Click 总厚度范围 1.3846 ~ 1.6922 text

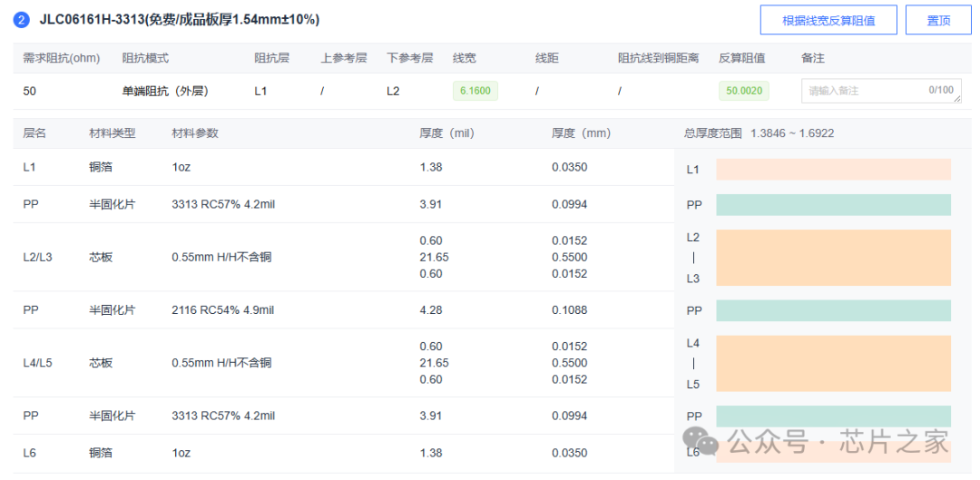tap(759, 133)
